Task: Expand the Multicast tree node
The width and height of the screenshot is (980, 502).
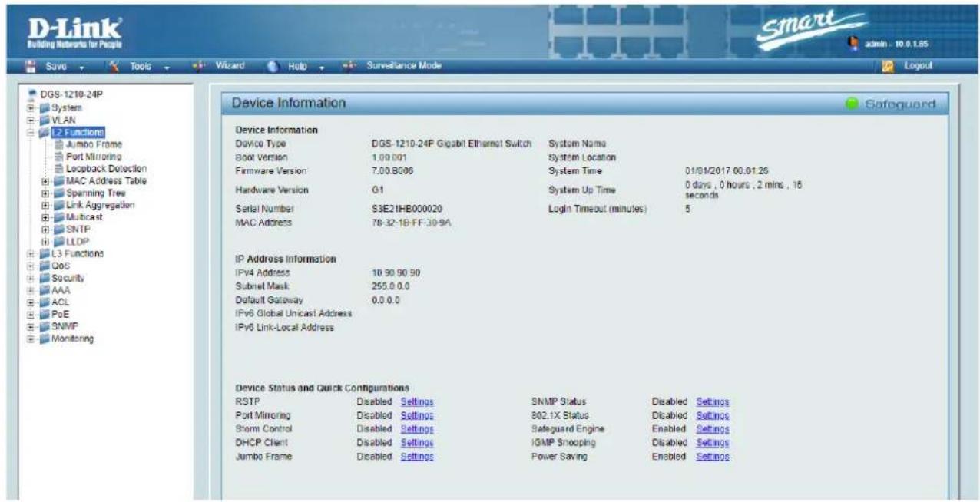Action: (x=47, y=217)
